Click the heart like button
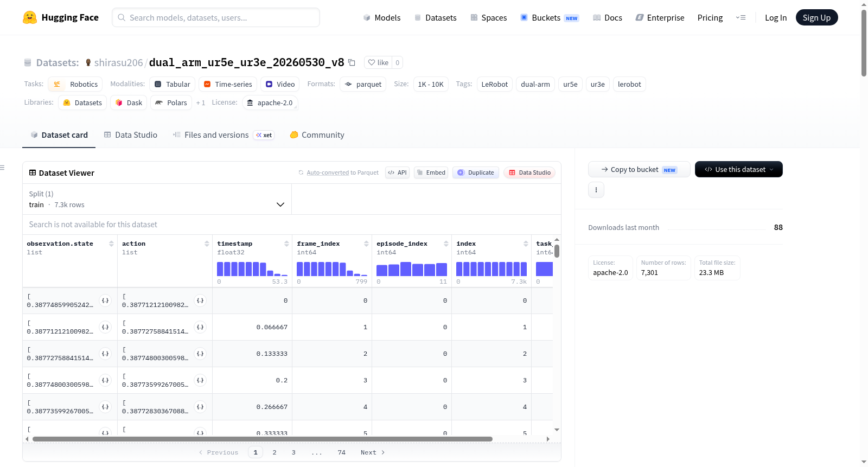Screen dimensions: 868x467 tap(378, 62)
